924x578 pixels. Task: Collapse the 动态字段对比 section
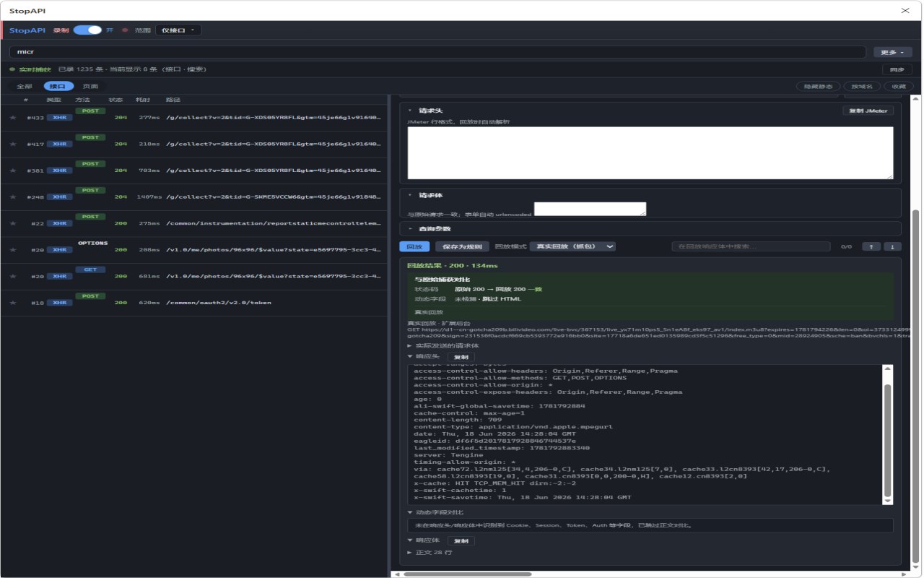click(435, 512)
